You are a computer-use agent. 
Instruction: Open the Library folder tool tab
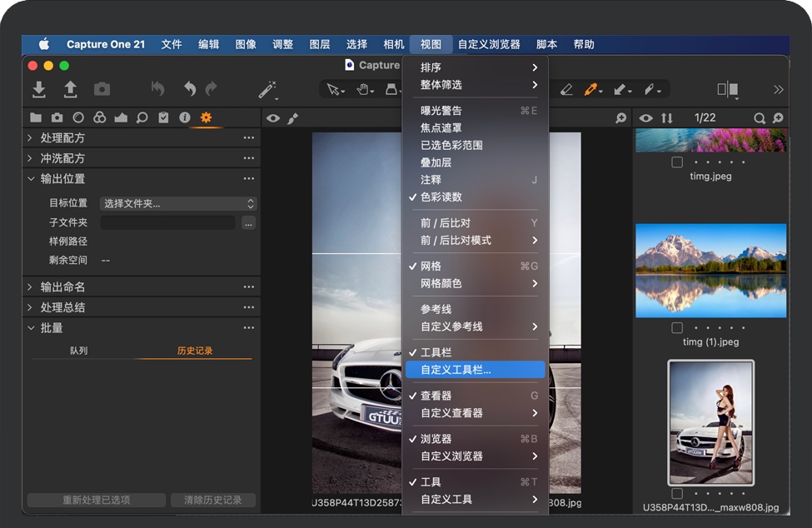[36, 118]
